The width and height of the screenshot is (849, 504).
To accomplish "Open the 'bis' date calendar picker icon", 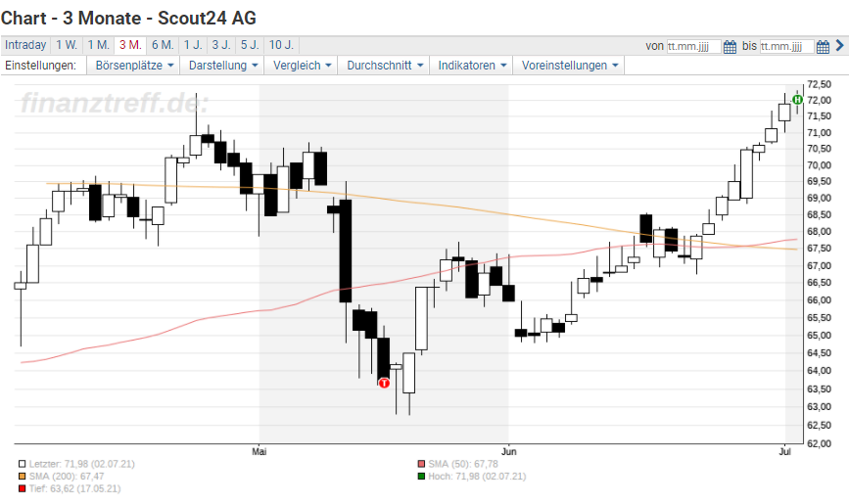I will click(x=823, y=46).
